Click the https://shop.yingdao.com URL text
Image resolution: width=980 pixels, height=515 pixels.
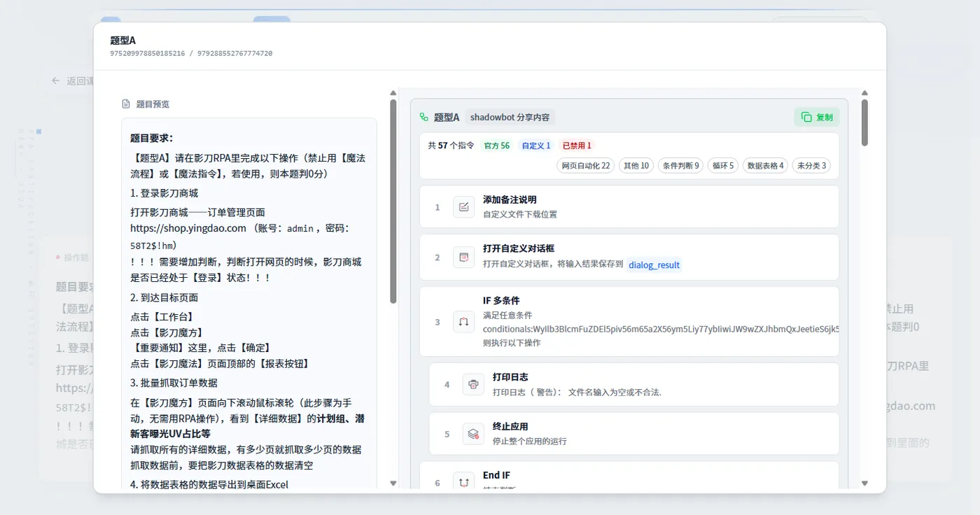[x=188, y=228]
